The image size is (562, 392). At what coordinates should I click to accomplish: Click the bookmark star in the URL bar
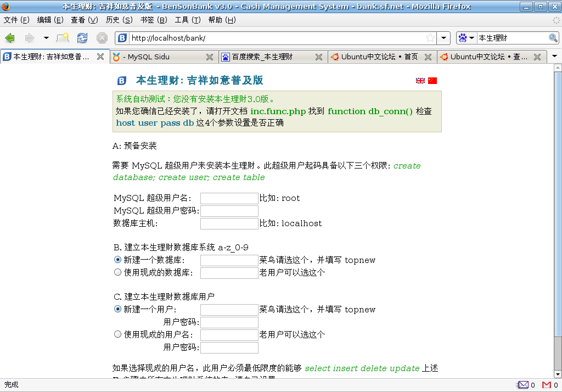430,38
